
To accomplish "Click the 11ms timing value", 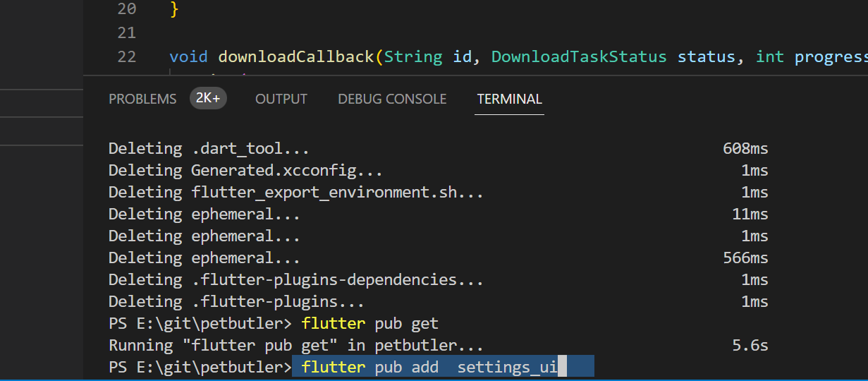I will tap(750, 214).
